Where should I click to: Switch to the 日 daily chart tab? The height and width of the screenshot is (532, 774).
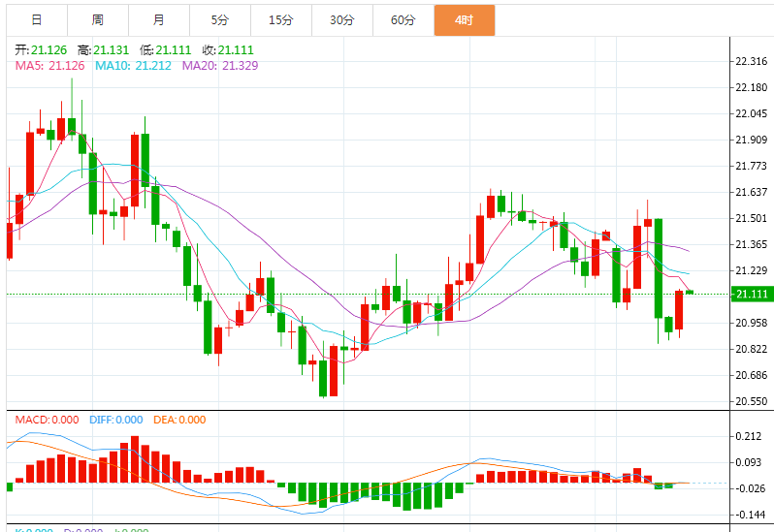tap(37, 20)
